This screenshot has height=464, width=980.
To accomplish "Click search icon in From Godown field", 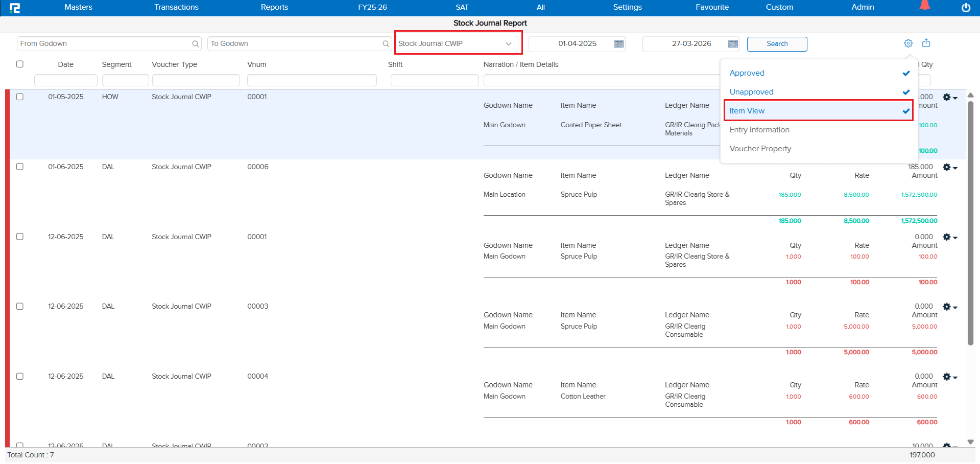I will click(195, 44).
